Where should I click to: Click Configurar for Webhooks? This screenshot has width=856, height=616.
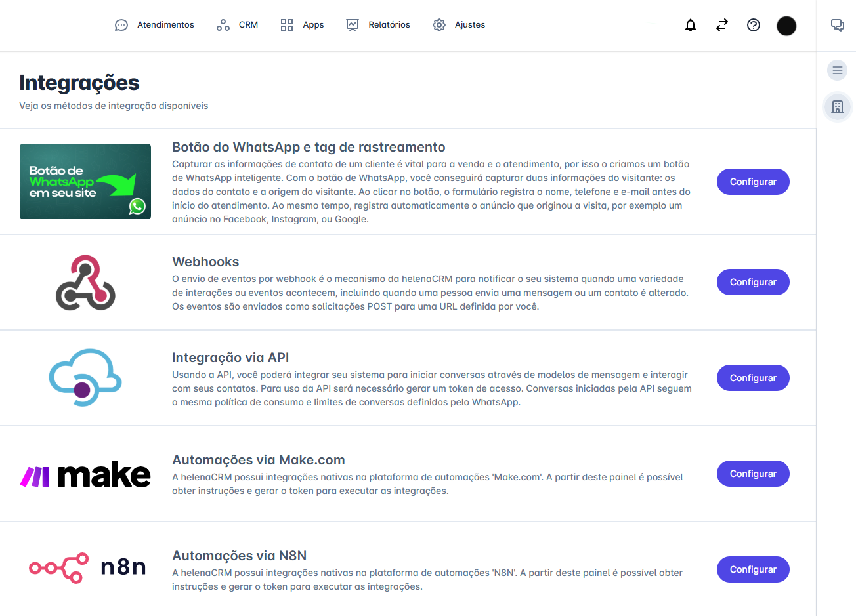[753, 282]
